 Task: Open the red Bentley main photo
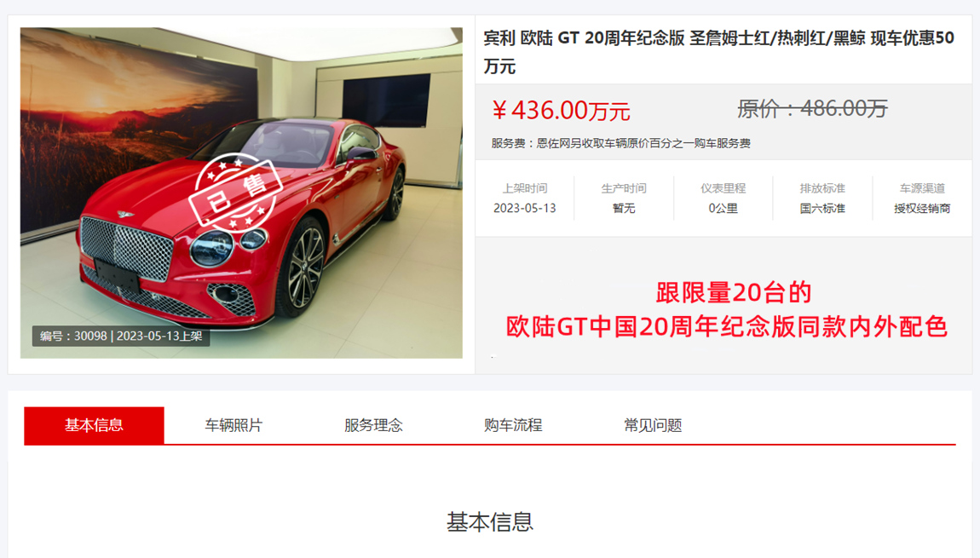[x=241, y=193]
